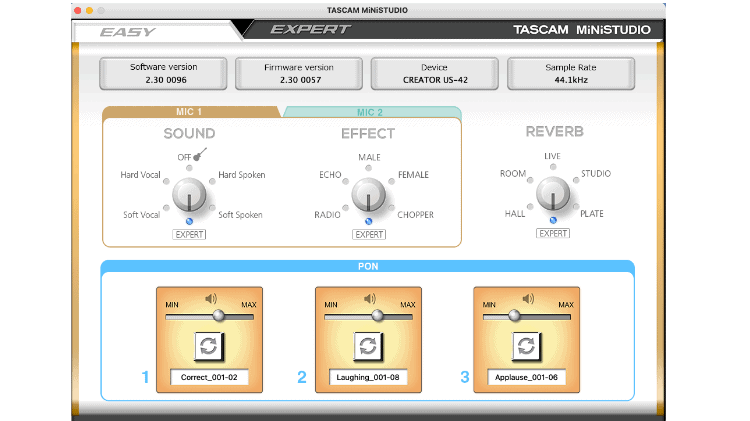Click the loop button on PON pad 1
The height and width of the screenshot is (421, 750).
[209, 345]
